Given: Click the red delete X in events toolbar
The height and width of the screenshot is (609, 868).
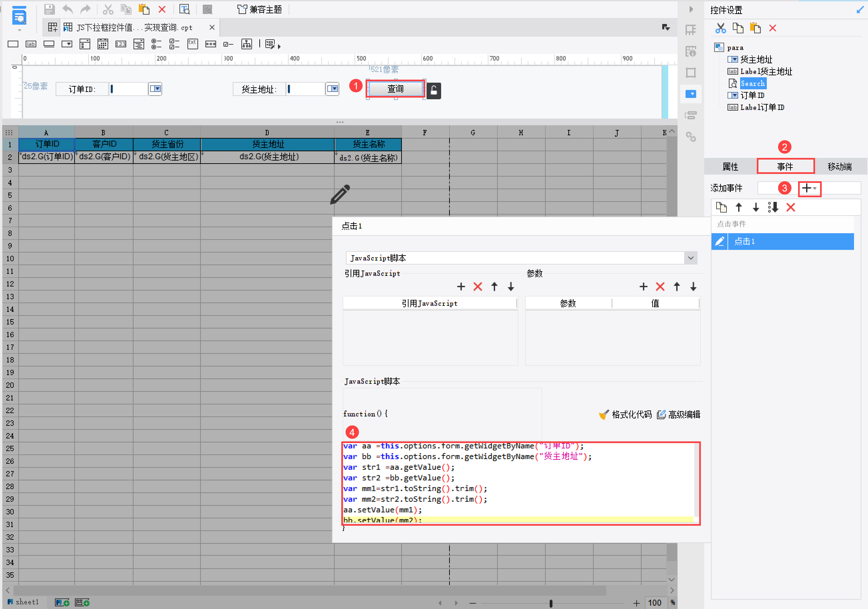Looking at the screenshot, I should click(790, 207).
